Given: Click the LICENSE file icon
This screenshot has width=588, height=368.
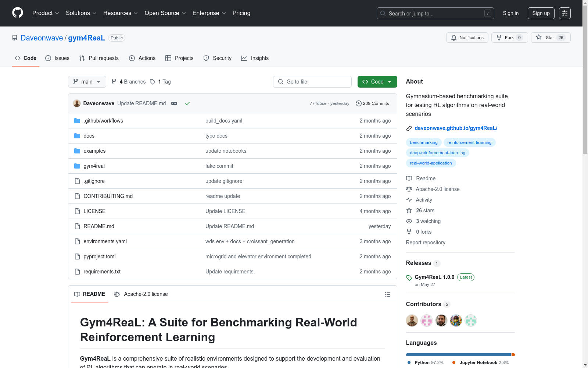Looking at the screenshot, I should click(x=77, y=211).
